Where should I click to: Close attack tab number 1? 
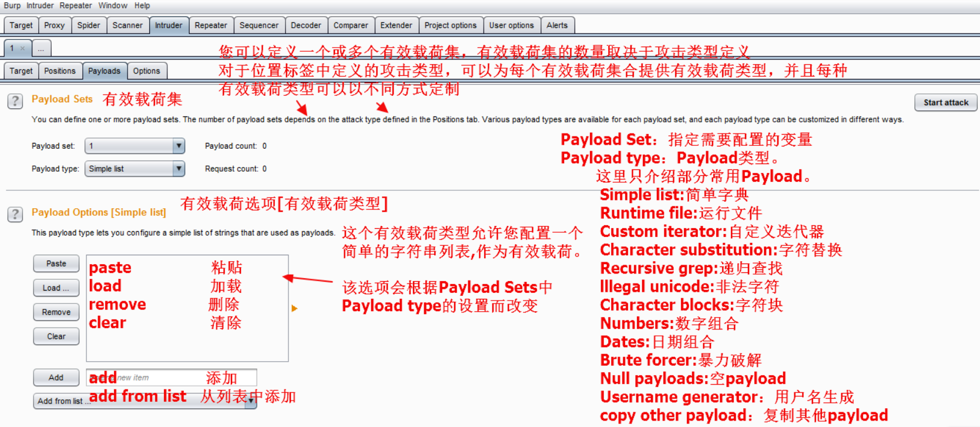pyautogui.click(x=22, y=48)
